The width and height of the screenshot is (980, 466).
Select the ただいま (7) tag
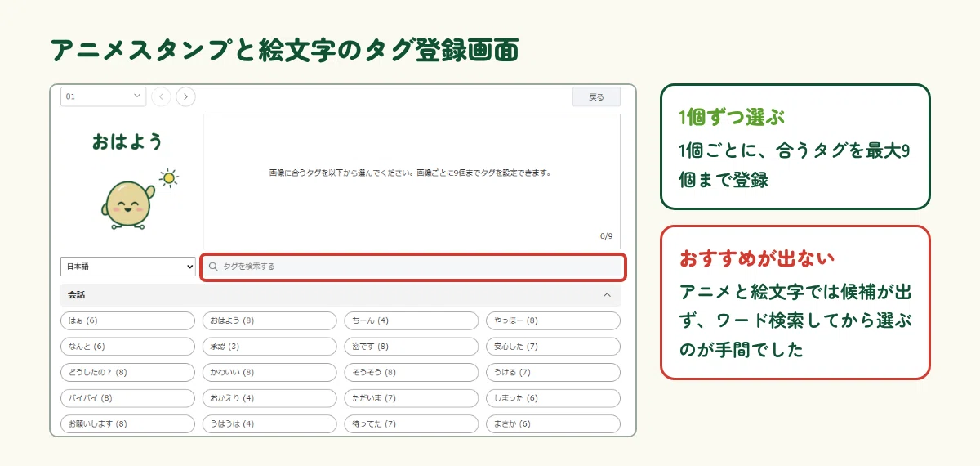[412, 398]
